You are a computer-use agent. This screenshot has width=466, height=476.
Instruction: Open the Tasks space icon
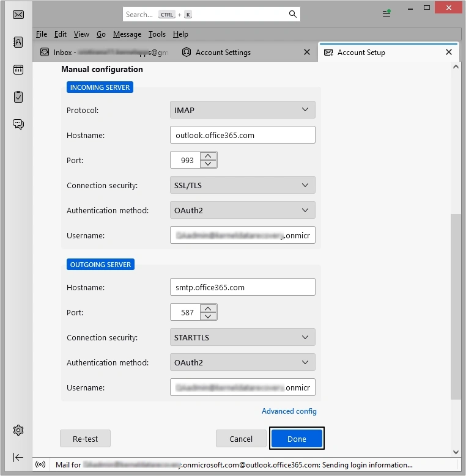[x=18, y=97]
